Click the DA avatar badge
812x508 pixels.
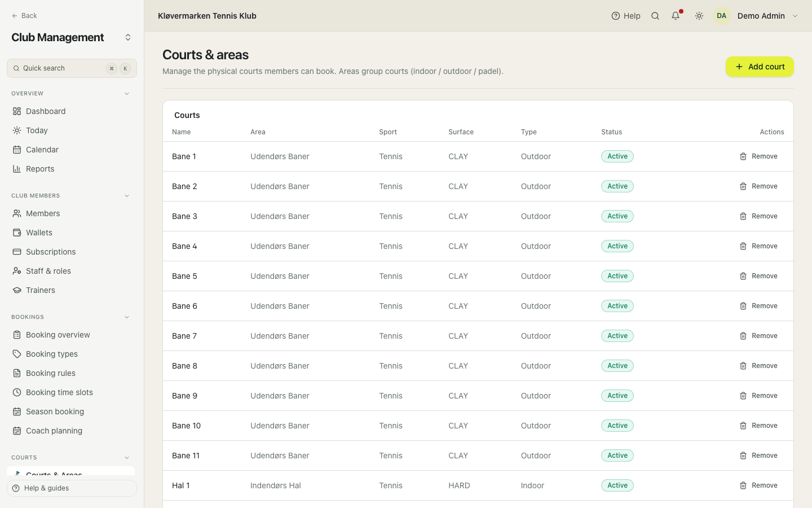tap(722, 16)
